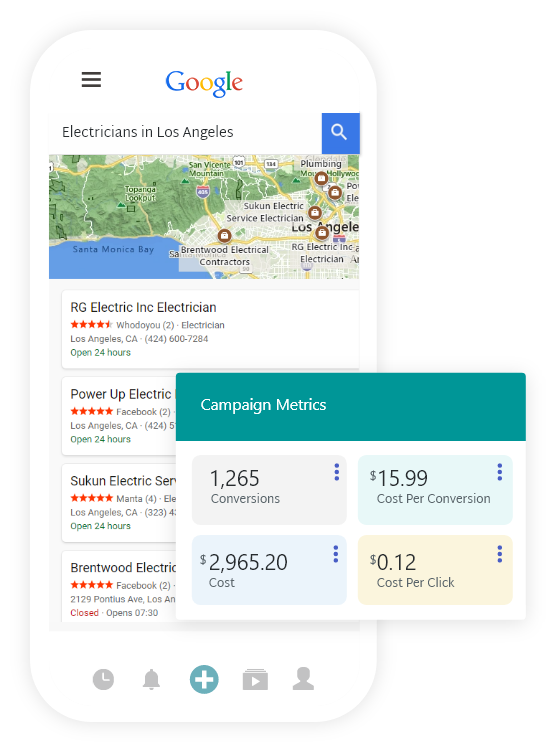Open Cost card three-dot menu
Screen dimensions: 556x752
[x=336, y=554]
